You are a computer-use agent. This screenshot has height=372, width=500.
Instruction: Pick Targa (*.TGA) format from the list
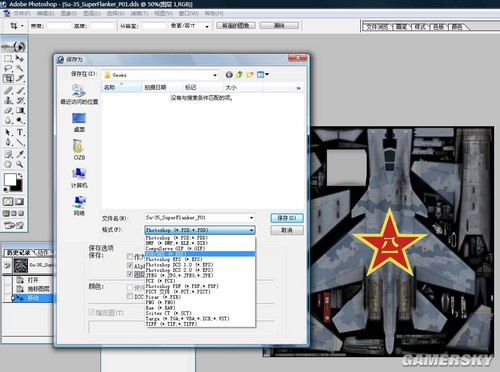point(187,319)
